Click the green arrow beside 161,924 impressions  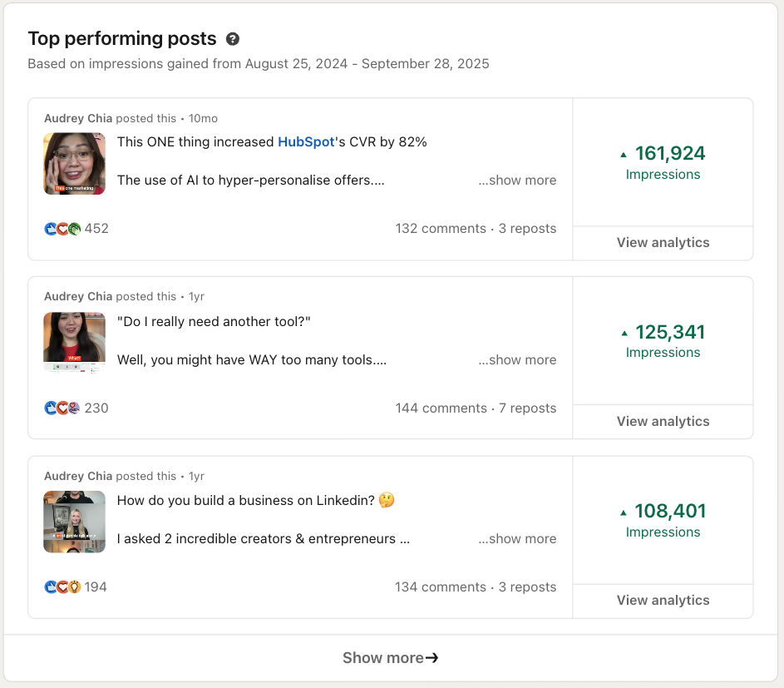click(624, 154)
